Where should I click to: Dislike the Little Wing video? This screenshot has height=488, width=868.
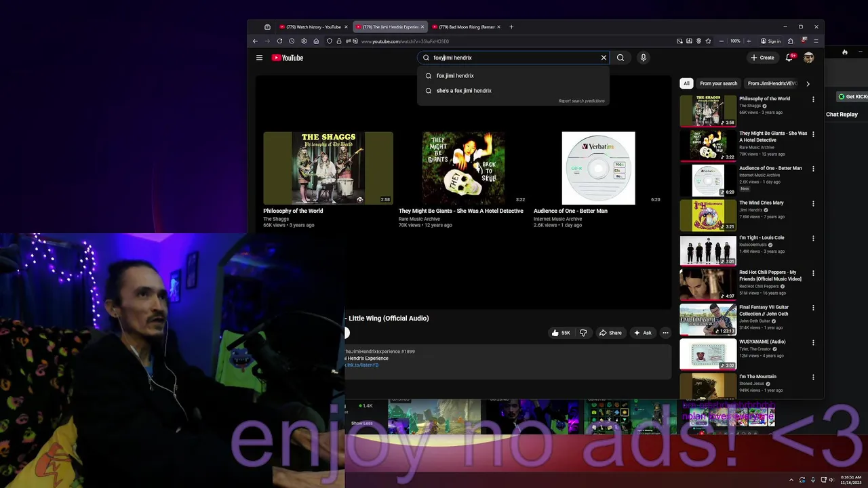pyautogui.click(x=583, y=333)
